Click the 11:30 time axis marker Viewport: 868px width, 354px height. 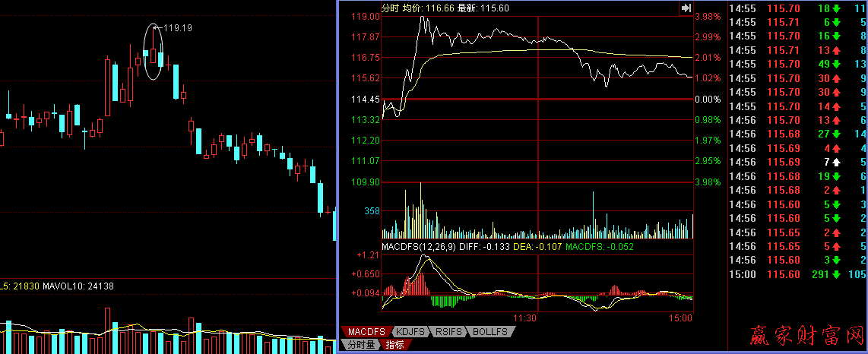(x=525, y=318)
